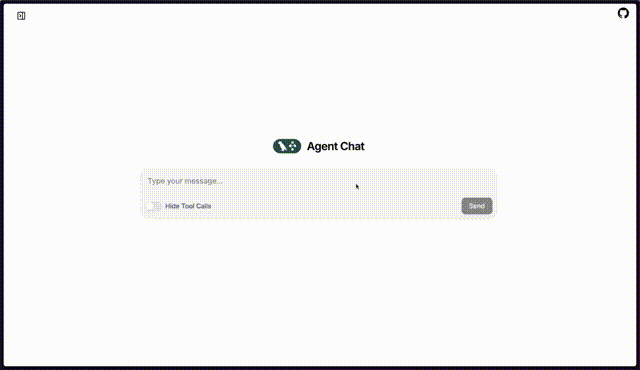
Task: Visit GitHub via the octocat icon
Action: tap(623, 13)
